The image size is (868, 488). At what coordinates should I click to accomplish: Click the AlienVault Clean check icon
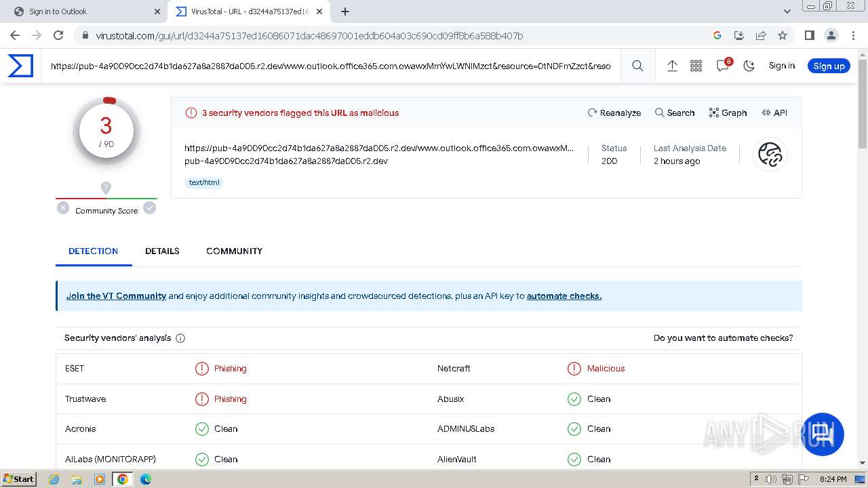click(x=574, y=460)
